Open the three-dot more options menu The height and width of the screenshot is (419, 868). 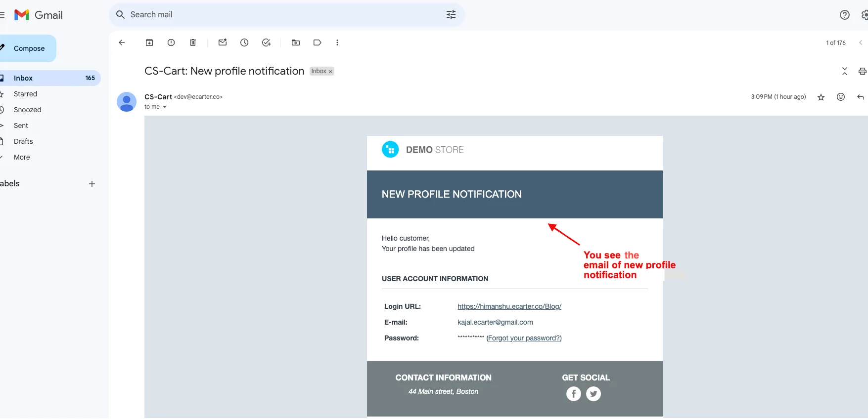337,42
